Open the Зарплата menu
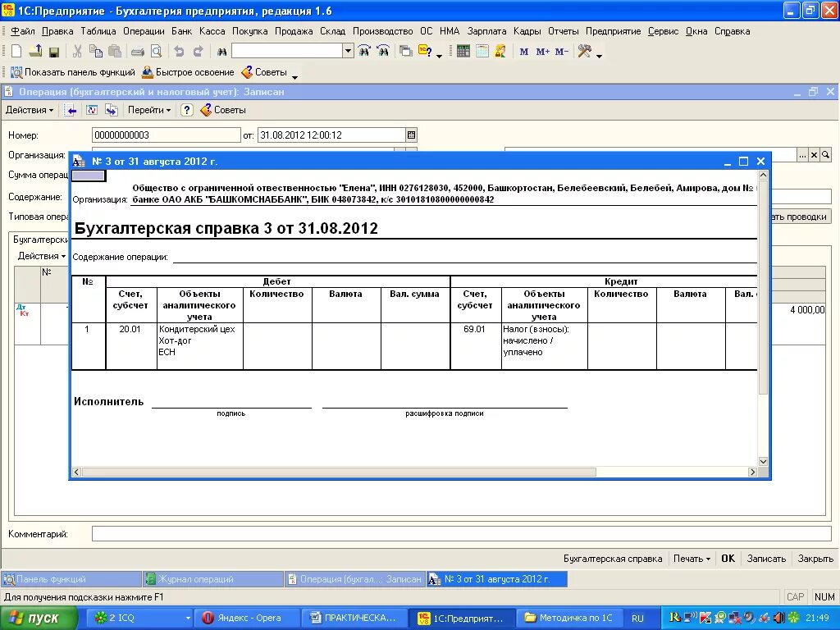 point(486,31)
